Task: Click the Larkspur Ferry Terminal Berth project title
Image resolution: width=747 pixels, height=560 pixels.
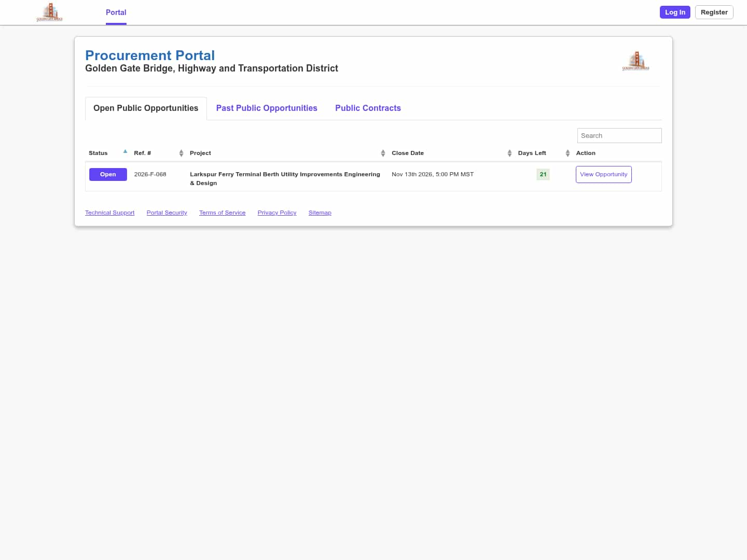Action: tap(285, 179)
